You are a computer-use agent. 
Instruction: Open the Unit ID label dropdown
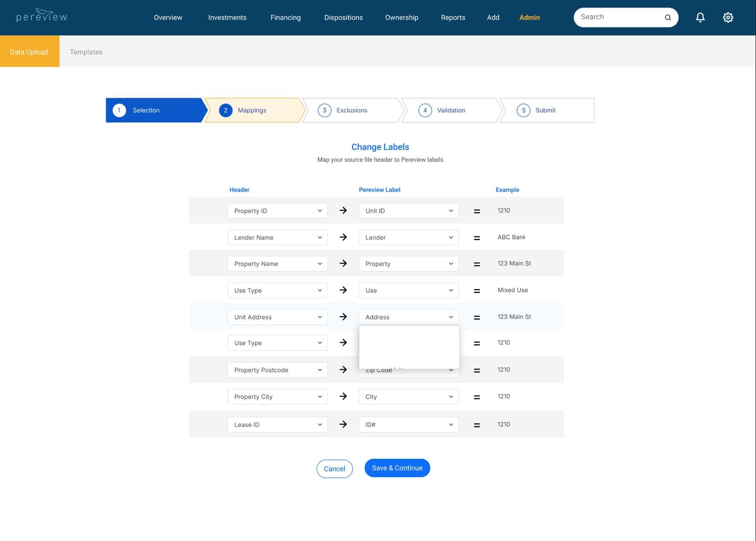click(409, 211)
